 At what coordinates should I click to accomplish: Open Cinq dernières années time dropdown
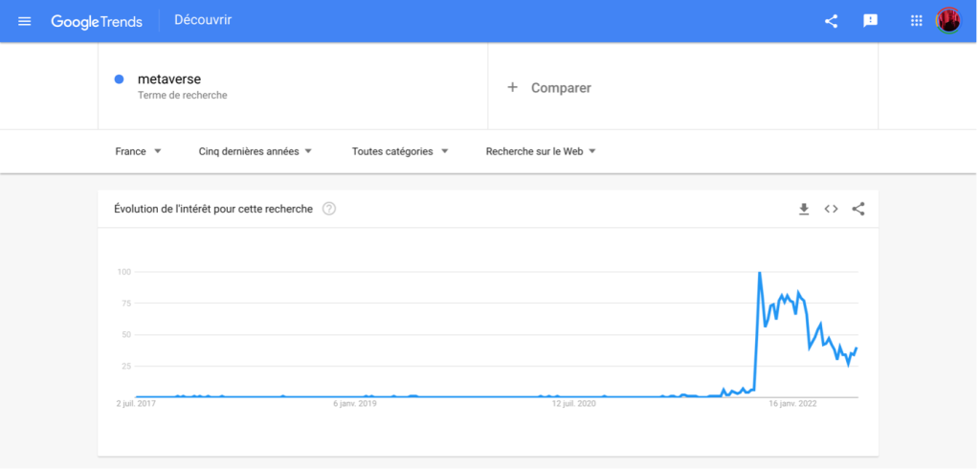256,151
